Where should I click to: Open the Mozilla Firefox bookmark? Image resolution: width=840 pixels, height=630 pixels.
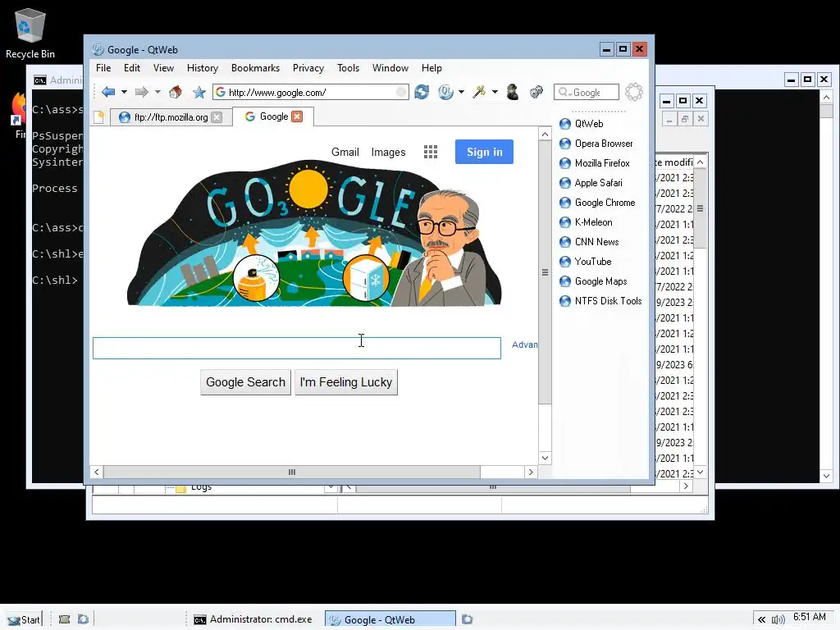coord(595,163)
